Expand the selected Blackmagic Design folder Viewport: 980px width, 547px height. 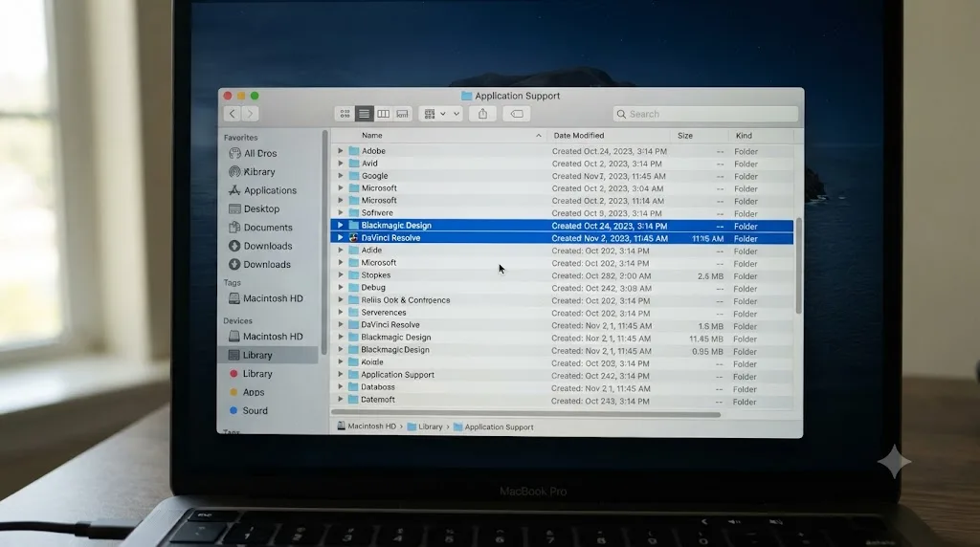tap(341, 226)
